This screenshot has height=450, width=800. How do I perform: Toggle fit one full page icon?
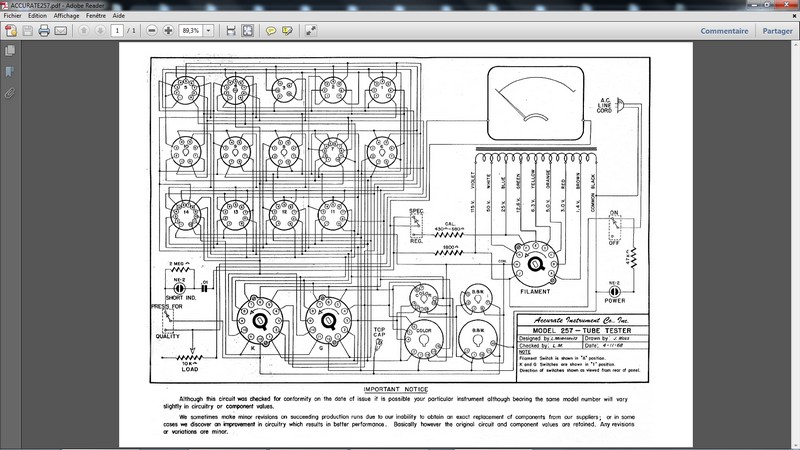(x=247, y=31)
